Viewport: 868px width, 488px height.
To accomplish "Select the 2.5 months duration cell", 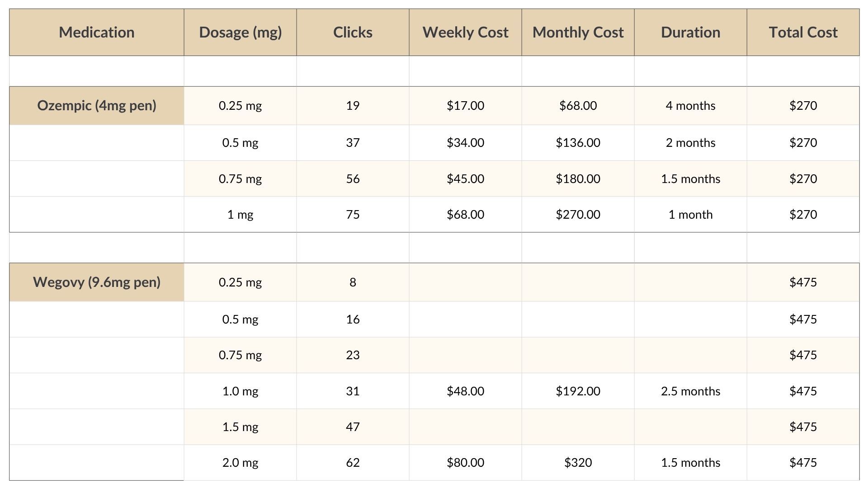I will coord(690,391).
